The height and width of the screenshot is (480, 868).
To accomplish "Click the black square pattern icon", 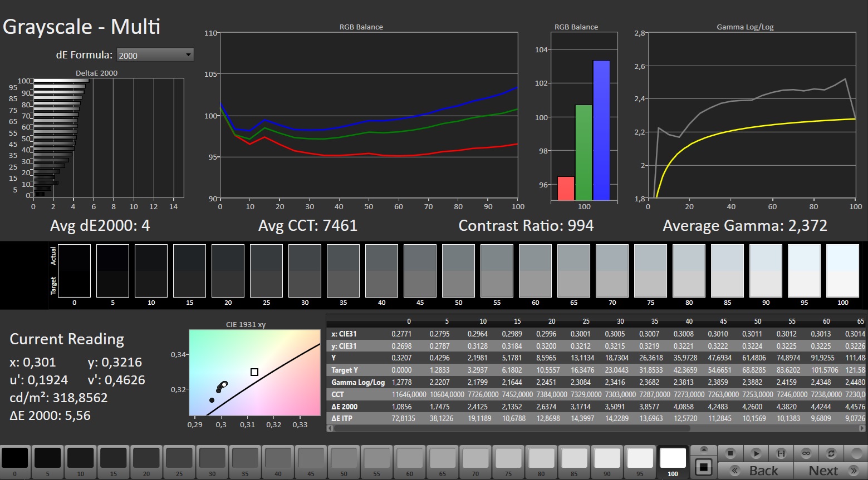I will pos(704,467).
